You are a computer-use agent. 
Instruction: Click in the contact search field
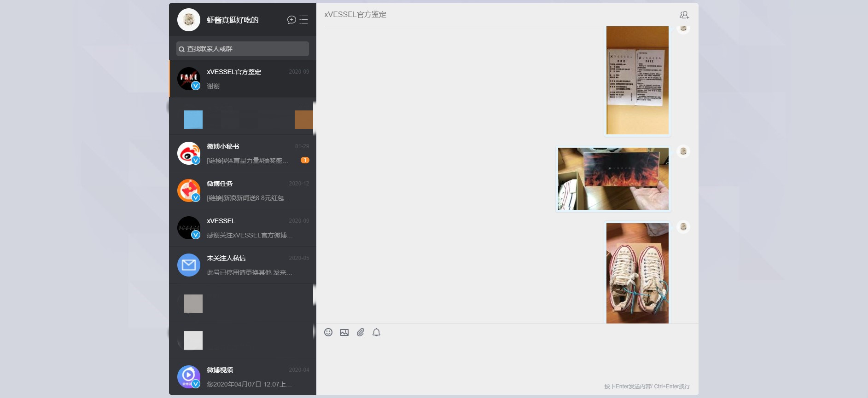click(243, 49)
